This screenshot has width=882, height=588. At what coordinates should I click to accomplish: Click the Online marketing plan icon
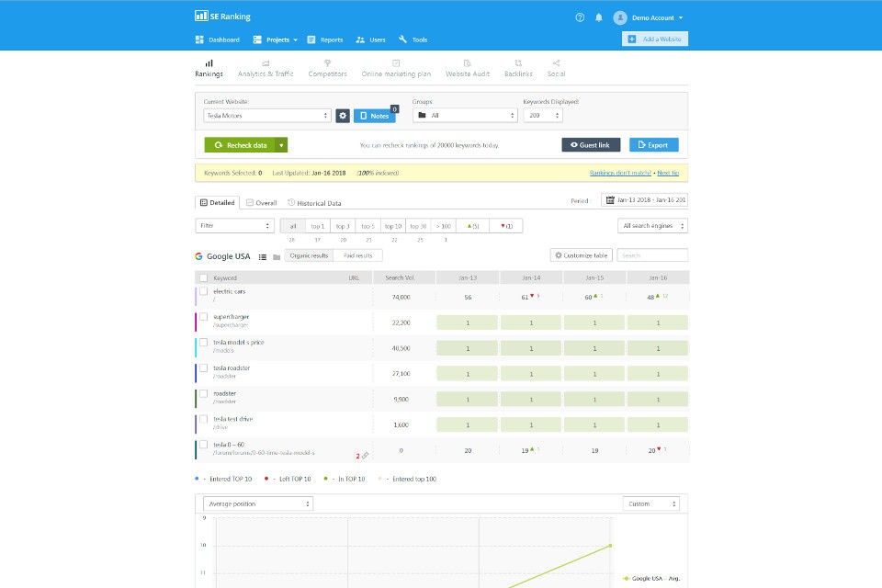click(x=396, y=63)
